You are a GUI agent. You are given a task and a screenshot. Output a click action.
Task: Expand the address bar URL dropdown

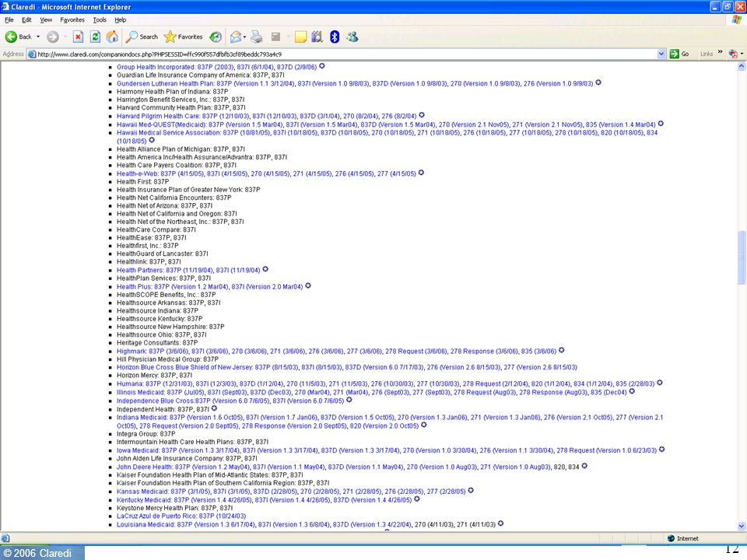point(661,54)
